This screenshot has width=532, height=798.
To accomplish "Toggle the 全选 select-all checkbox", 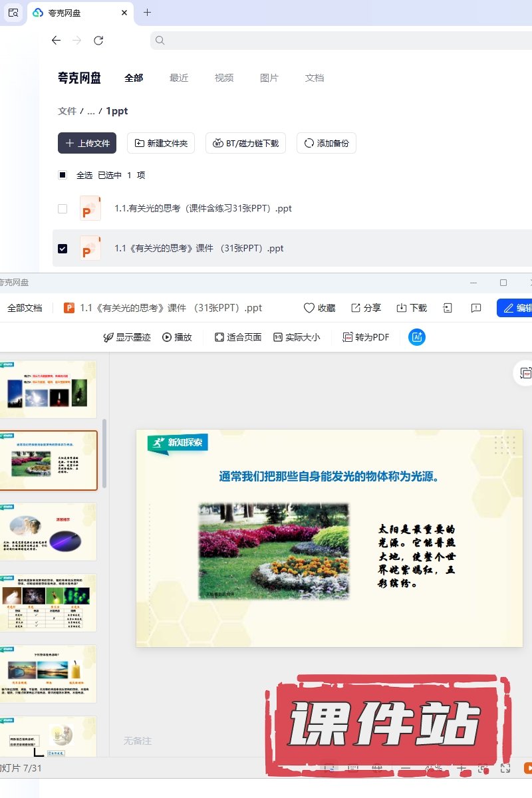I will [x=63, y=176].
